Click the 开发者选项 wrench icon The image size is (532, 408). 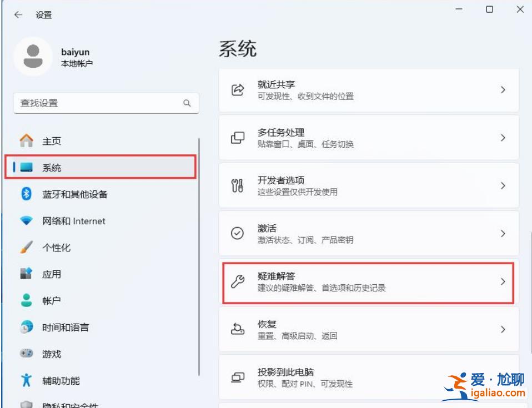click(x=238, y=185)
